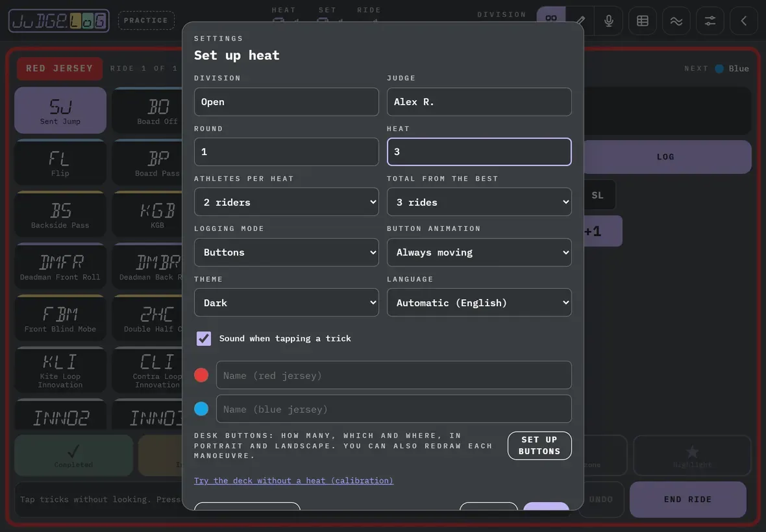
Task: Click the wave icon in the top toolbar
Action: (676, 21)
